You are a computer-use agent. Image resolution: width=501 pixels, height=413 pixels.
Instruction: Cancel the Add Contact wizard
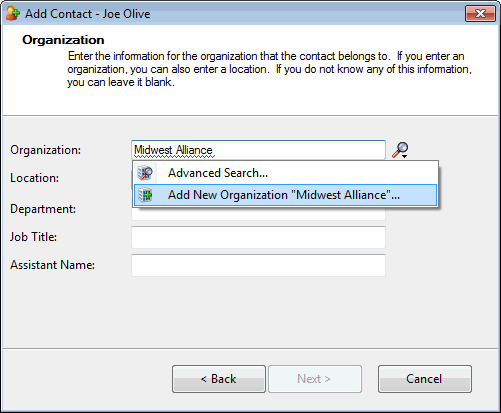(425, 379)
